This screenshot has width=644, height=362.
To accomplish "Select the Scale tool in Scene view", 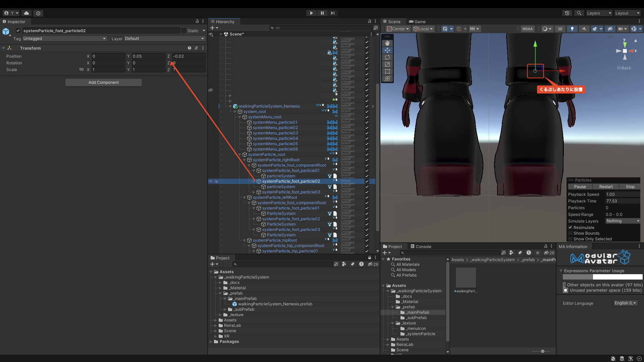I will pos(387,64).
